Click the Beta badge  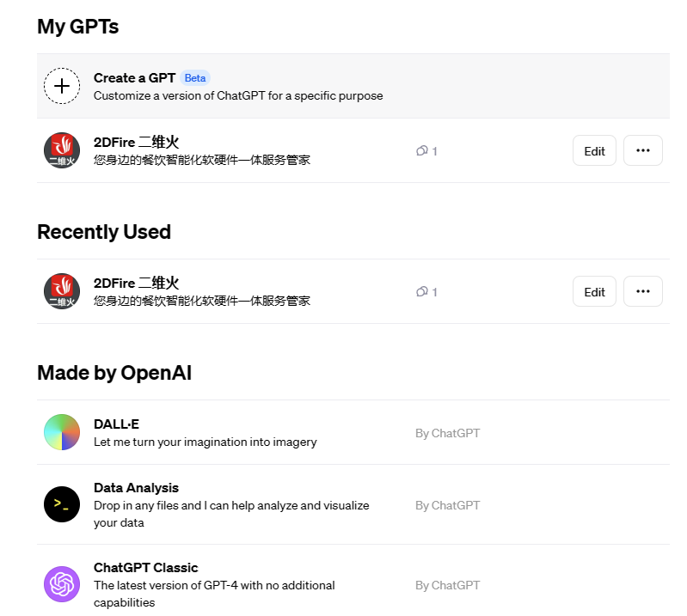195,78
